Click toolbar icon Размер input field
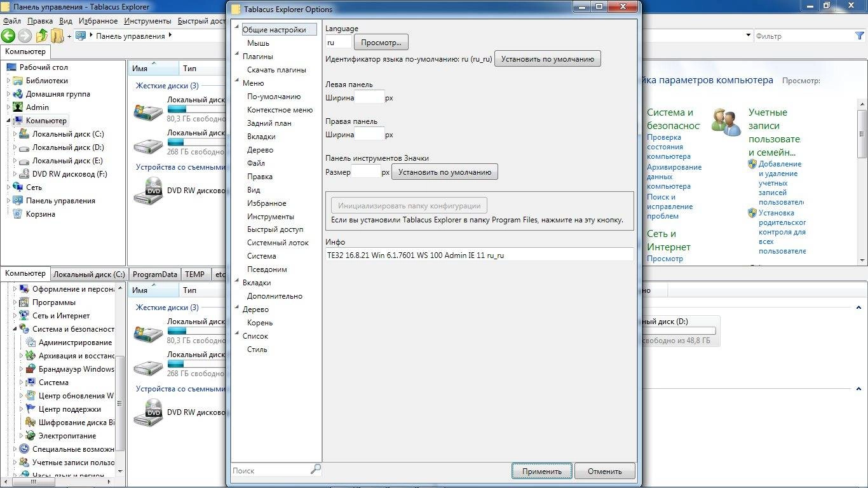Viewport: 868px width, 488px height. click(366, 172)
